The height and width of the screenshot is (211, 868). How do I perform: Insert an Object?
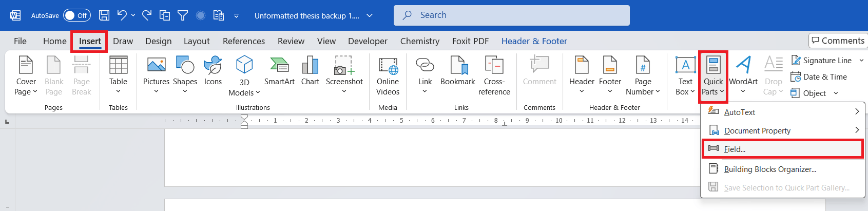808,93
